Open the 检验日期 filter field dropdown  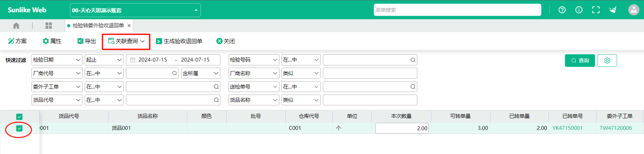click(x=57, y=60)
